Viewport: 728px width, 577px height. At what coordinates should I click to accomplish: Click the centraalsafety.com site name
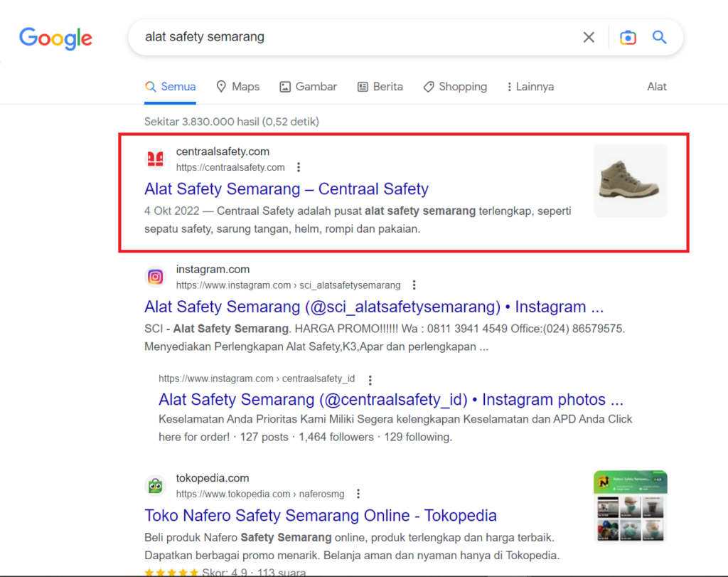pyautogui.click(x=223, y=152)
